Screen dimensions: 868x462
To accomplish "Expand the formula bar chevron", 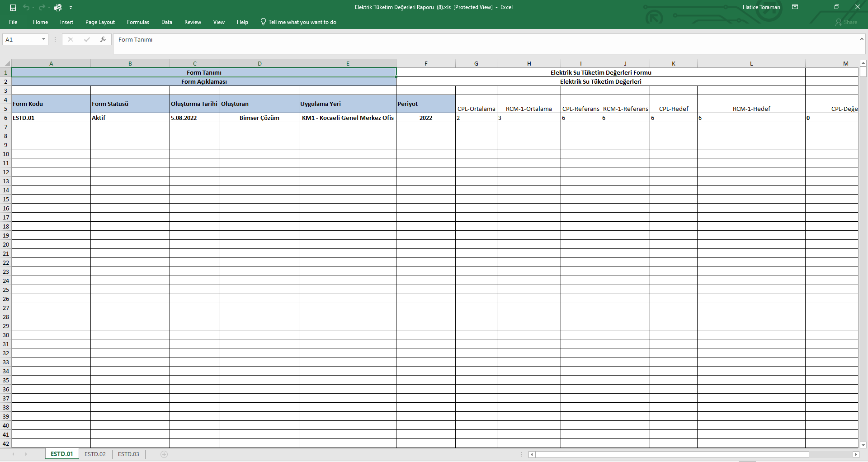I will [862, 39].
